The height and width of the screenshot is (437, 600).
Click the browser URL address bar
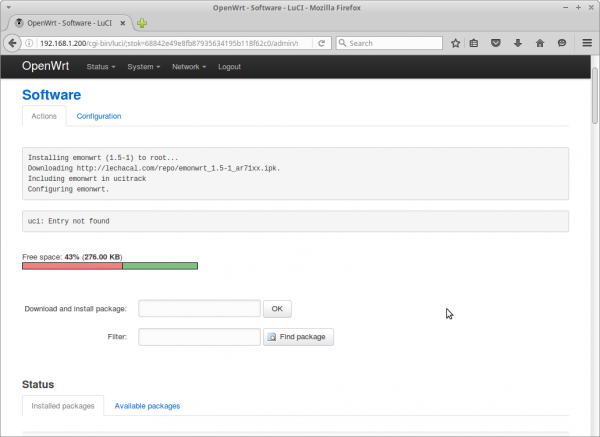coord(168,43)
